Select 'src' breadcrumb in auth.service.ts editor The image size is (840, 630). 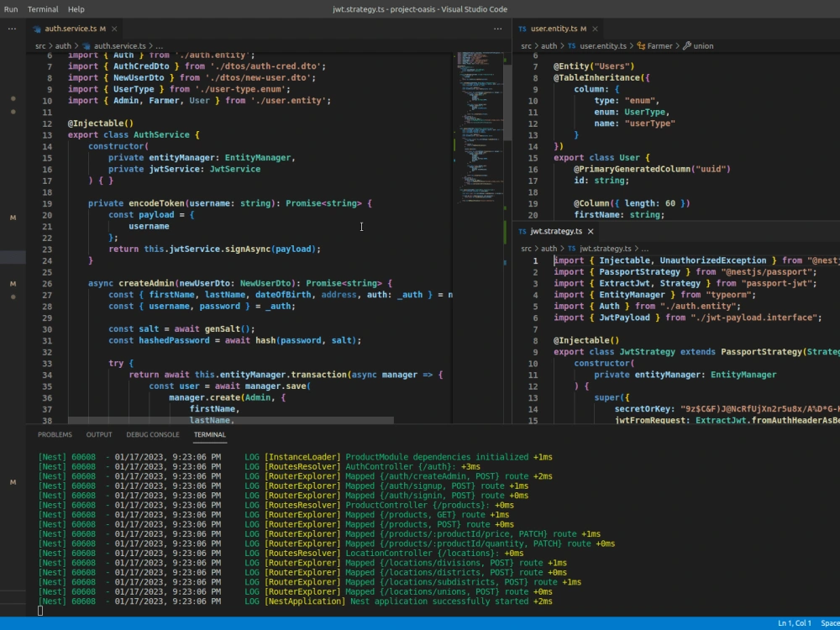pyautogui.click(x=40, y=46)
